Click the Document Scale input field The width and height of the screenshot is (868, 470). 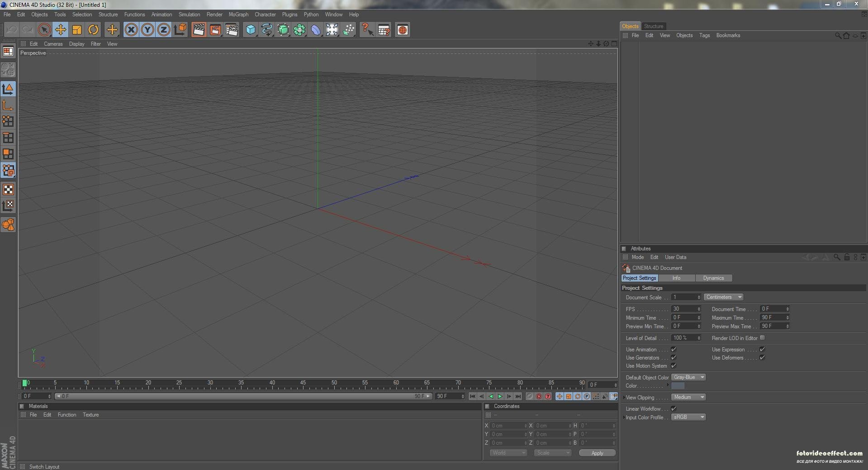[x=686, y=297]
